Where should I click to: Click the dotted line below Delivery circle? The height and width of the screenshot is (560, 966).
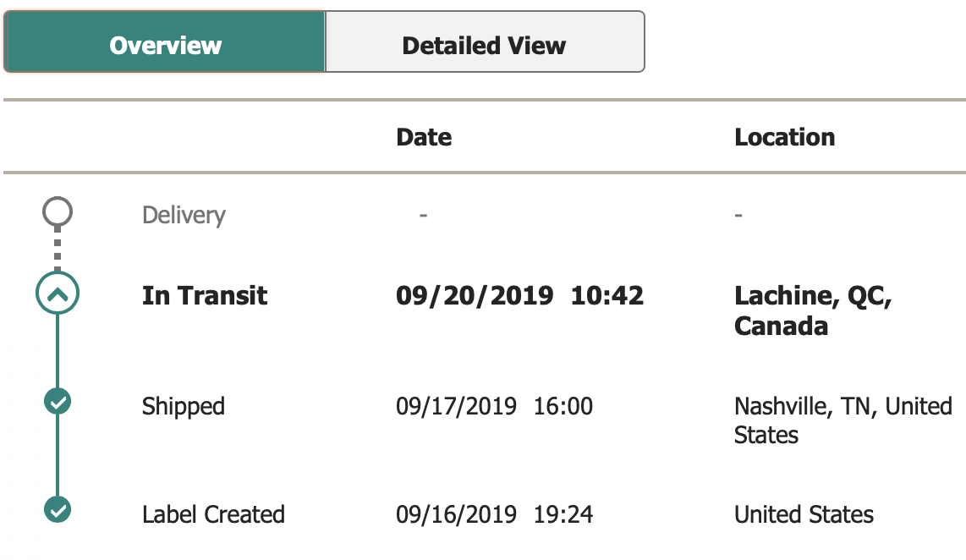pos(58,250)
